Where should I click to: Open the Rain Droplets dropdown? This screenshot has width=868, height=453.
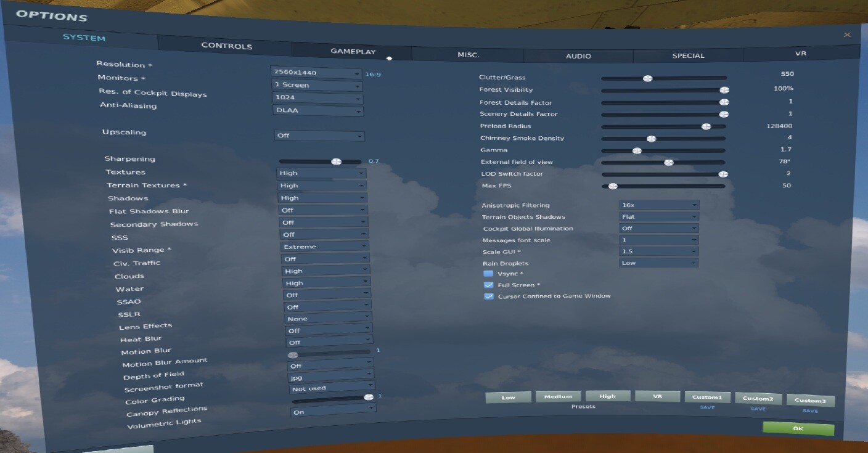[x=658, y=263]
